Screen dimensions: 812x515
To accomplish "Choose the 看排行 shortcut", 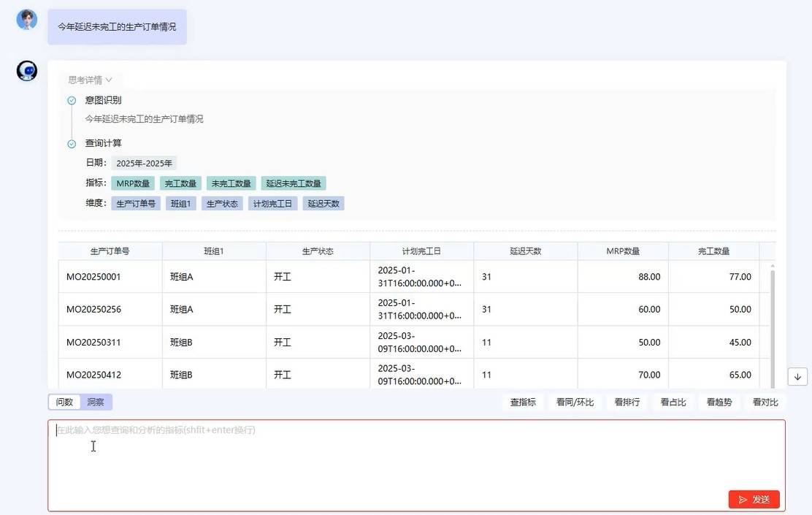I will tap(627, 402).
